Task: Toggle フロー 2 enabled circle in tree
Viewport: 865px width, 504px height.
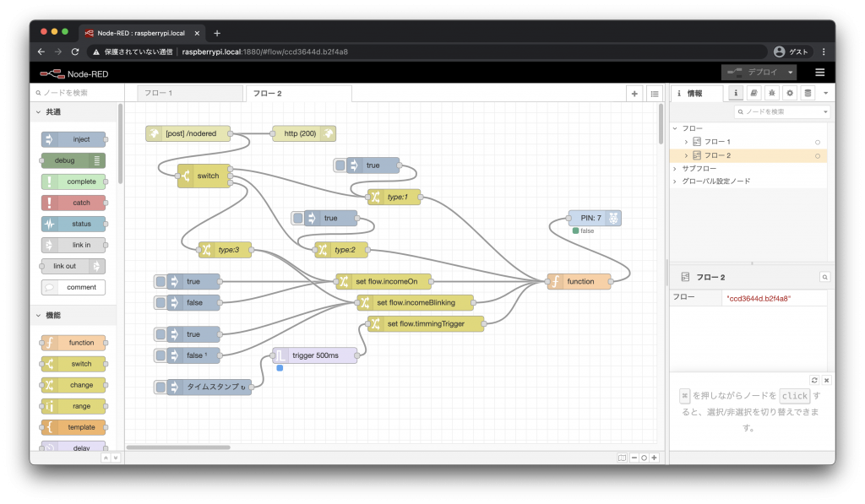Action: pos(818,156)
